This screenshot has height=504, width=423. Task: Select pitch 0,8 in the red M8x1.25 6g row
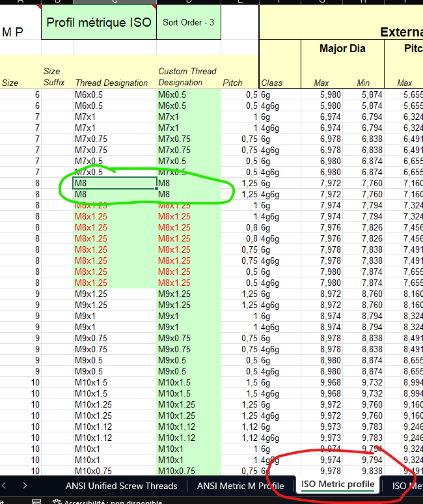pyautogui.click(x=239, y=227)
